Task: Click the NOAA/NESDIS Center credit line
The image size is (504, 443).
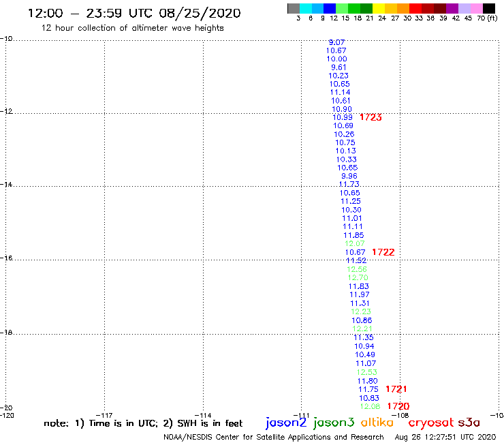Action: tap(274, 438)
